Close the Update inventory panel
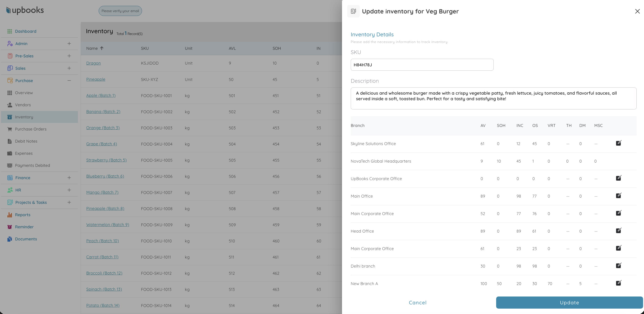The image size is (644, 314). (x=637, y=11)
